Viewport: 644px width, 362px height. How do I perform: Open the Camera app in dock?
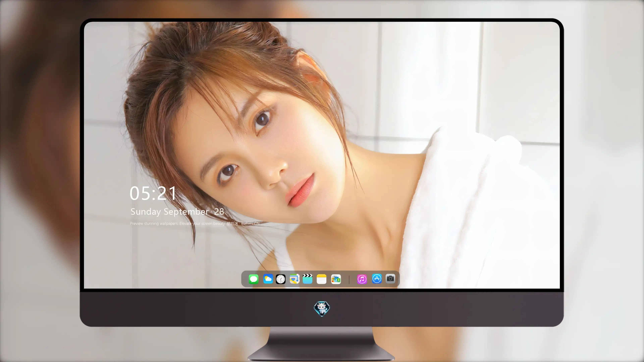tap(390, 279)
